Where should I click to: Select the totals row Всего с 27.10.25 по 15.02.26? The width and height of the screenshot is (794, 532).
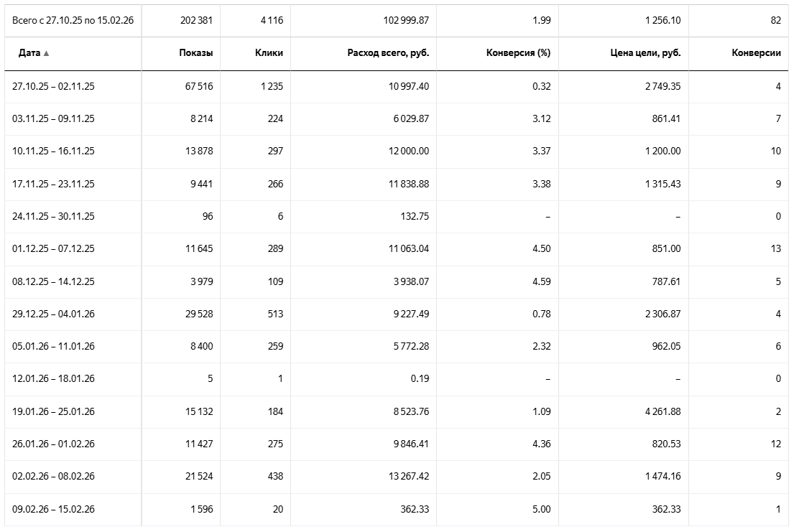point(73,20)
